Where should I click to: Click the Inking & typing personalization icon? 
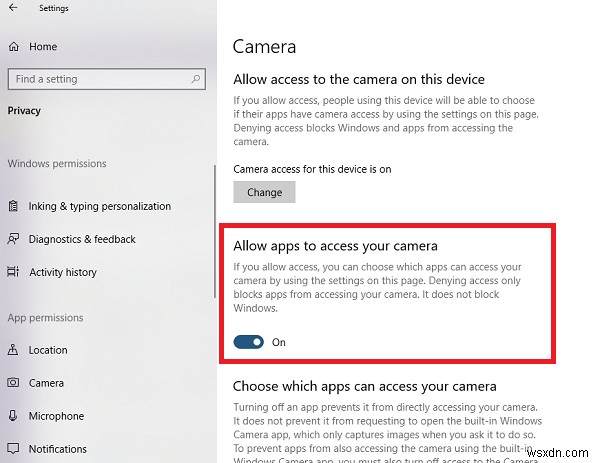[x=13, y=206]
